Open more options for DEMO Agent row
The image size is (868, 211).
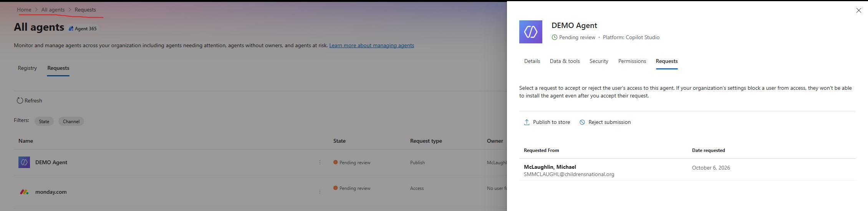coord(320,163)
